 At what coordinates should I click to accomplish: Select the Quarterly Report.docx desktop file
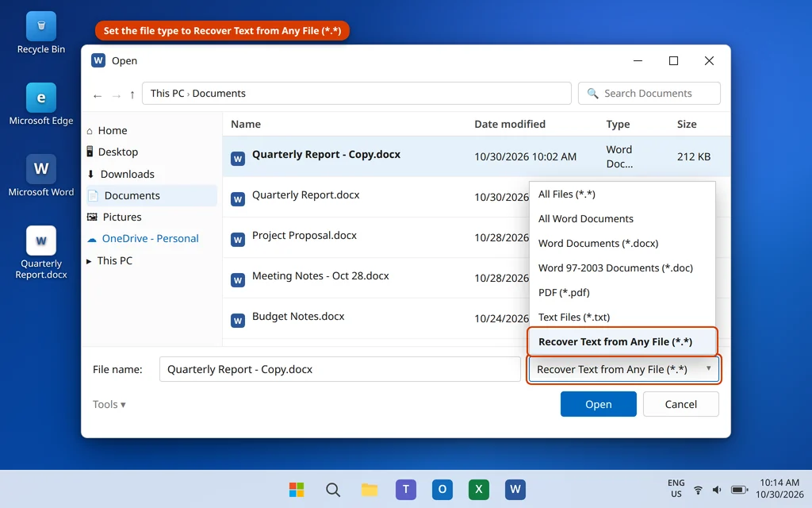(41, 252)
